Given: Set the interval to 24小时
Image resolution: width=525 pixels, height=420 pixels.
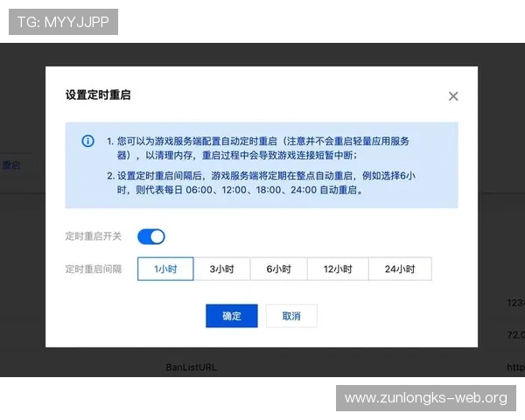Looking at the screenshot, I should tap(400, 269).
